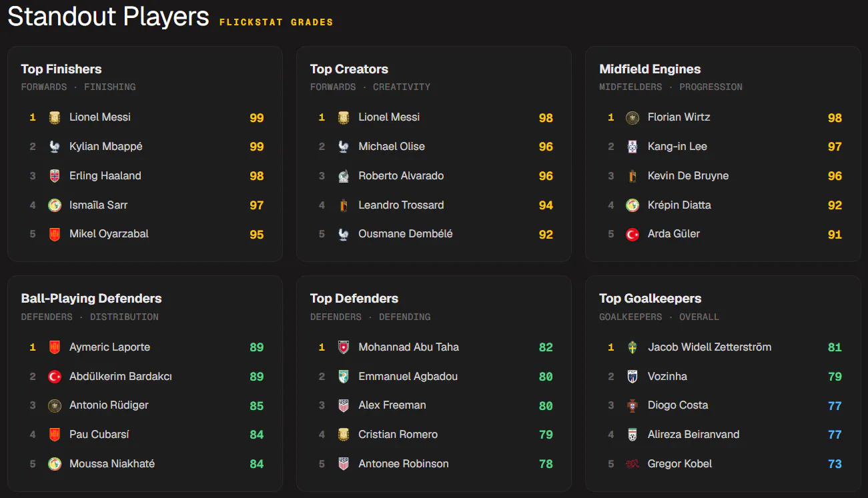The height and width of the screenshot is (498, 868).
Task: Click the Norway flag icon next to Erling Haaland
Action: [55, 176]
